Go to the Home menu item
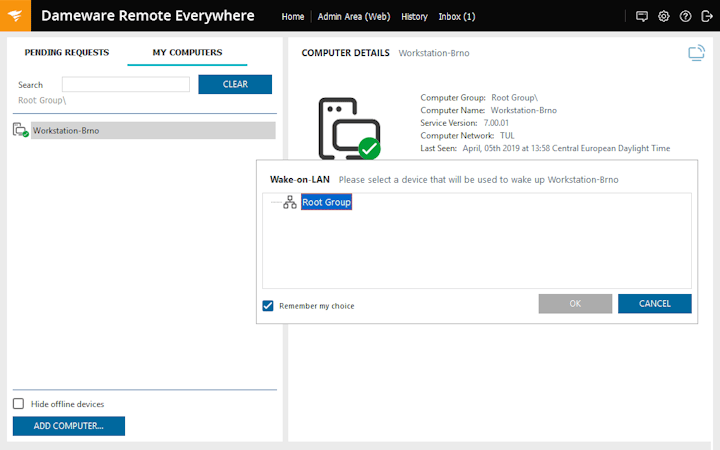Image resolution: width=720 pixels, height=450 pixels. (x=292, y=17)
